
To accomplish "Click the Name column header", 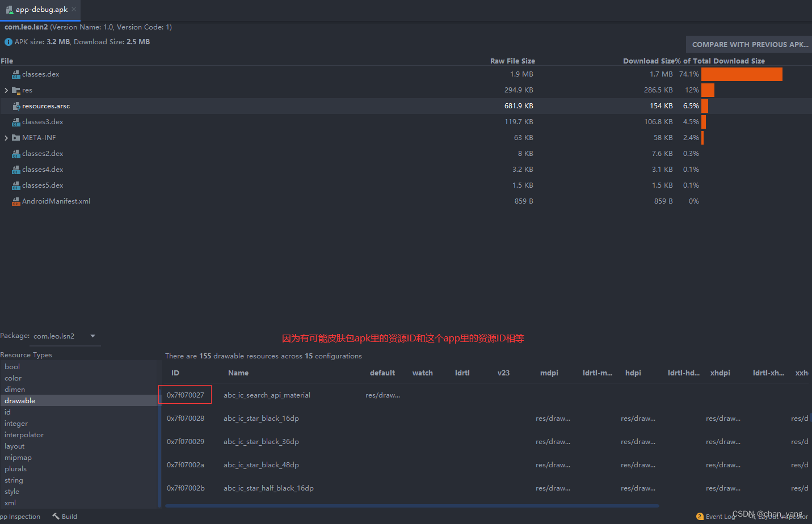I will (238, 373).
